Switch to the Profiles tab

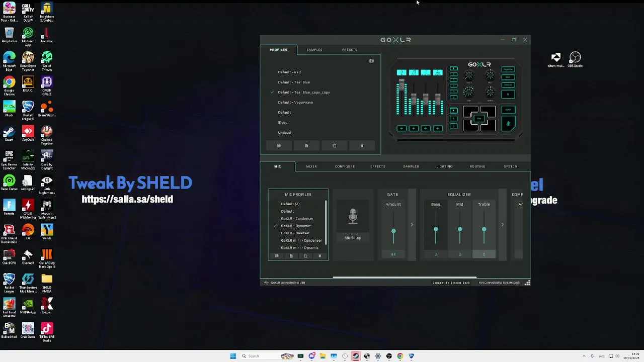tap(278, 50)
